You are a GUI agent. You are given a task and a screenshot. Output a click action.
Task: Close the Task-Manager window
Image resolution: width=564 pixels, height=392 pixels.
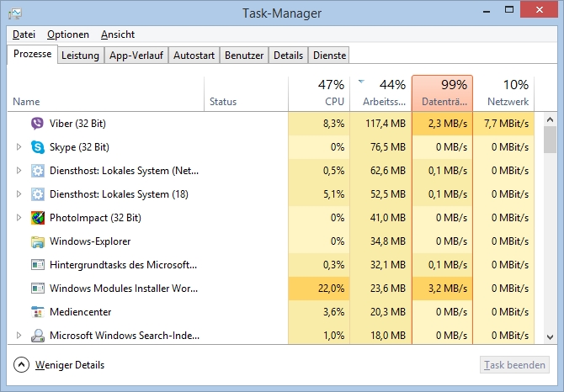(540, 10)
